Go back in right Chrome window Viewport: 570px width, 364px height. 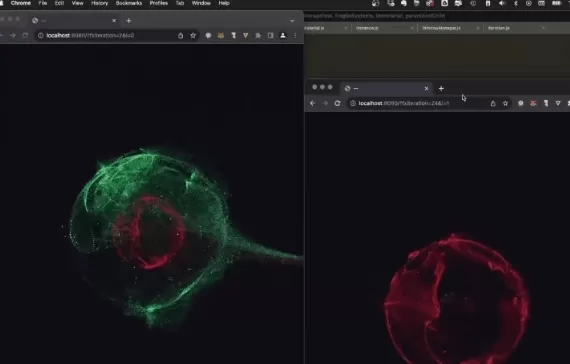[x=313, y=103]
